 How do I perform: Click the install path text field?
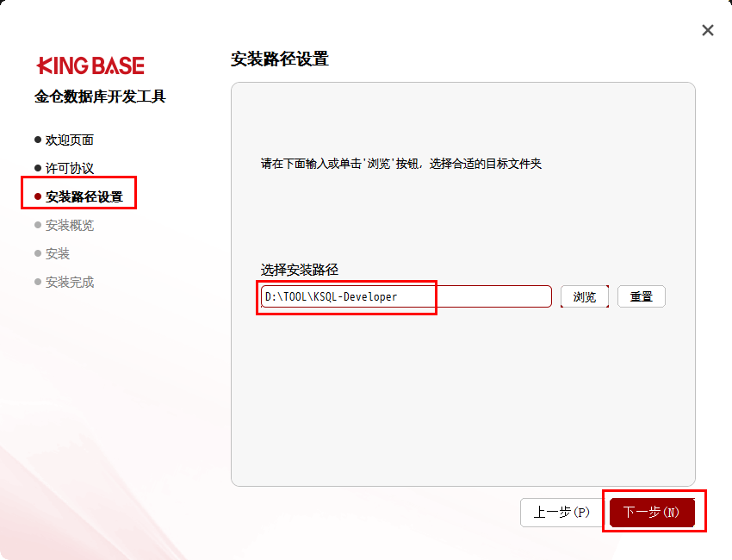click(405, 296)
